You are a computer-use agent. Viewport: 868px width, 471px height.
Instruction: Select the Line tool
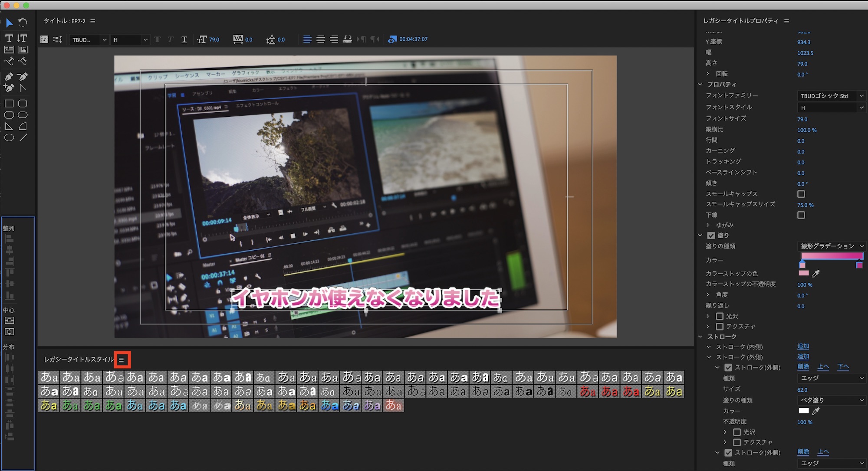coord(23,138)
